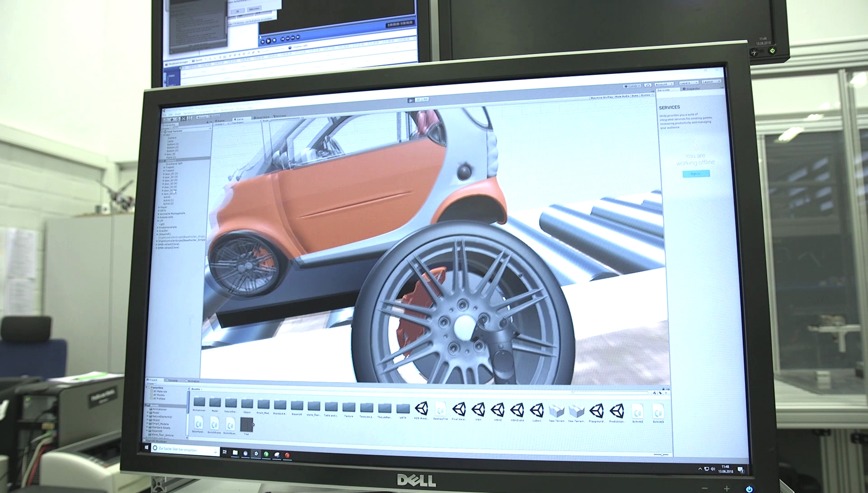Open the Layers dropdown
This screenshot has height=493, width=868.
[x=689, y=83]
